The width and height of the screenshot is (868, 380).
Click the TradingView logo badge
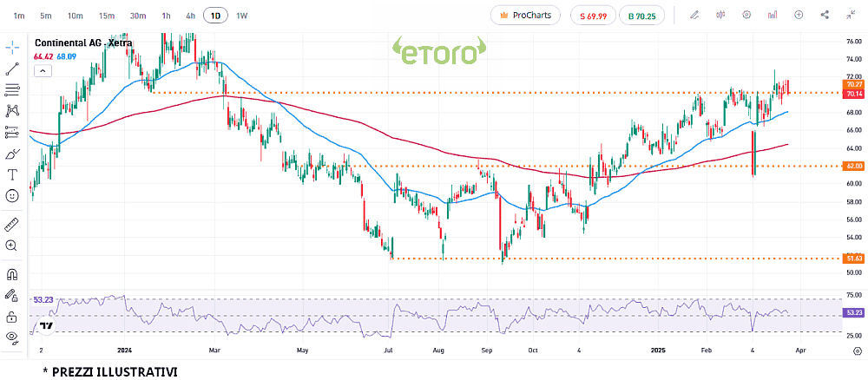click(x=47, y=326)
